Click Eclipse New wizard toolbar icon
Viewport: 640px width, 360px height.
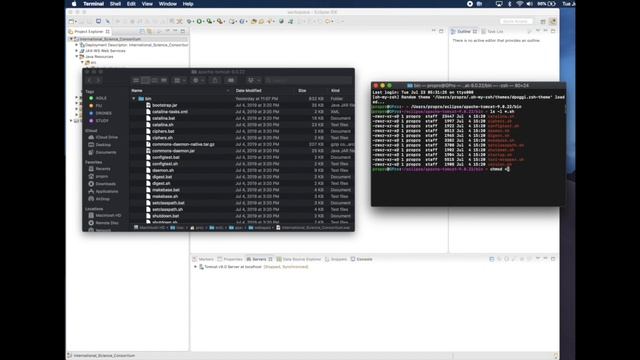click(71, 21)
